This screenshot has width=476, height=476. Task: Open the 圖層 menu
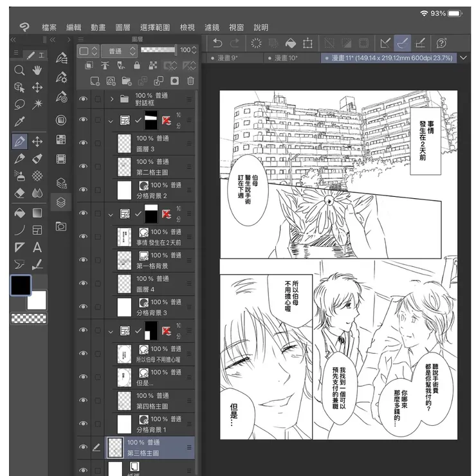pos(123,28)
